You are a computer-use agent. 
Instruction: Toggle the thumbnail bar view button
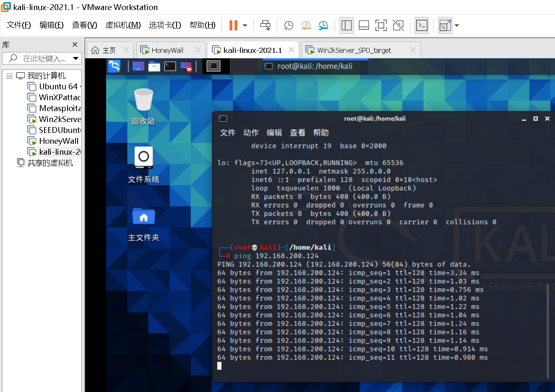(364, 26)
